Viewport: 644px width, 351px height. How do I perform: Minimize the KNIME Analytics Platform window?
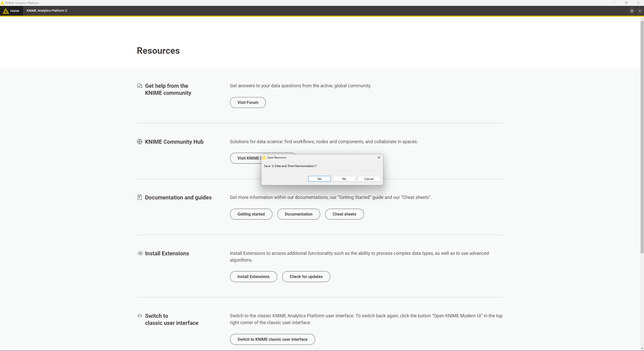pos(614,3)
